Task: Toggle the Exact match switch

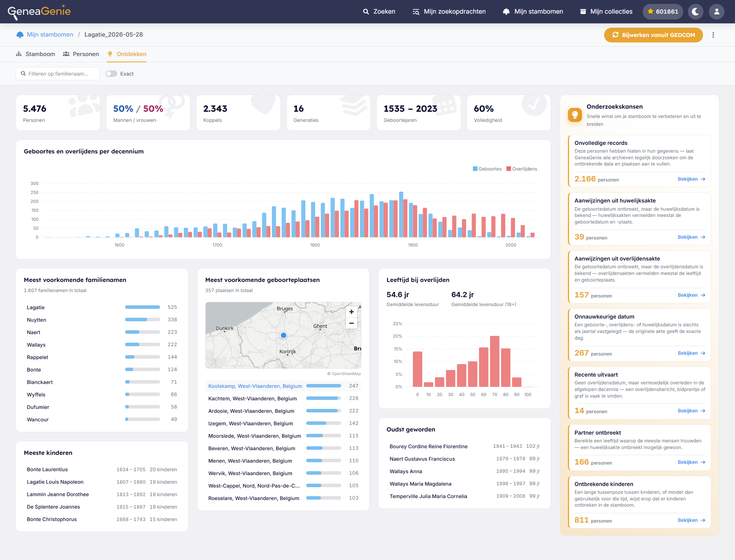Action: coord(111,74)
